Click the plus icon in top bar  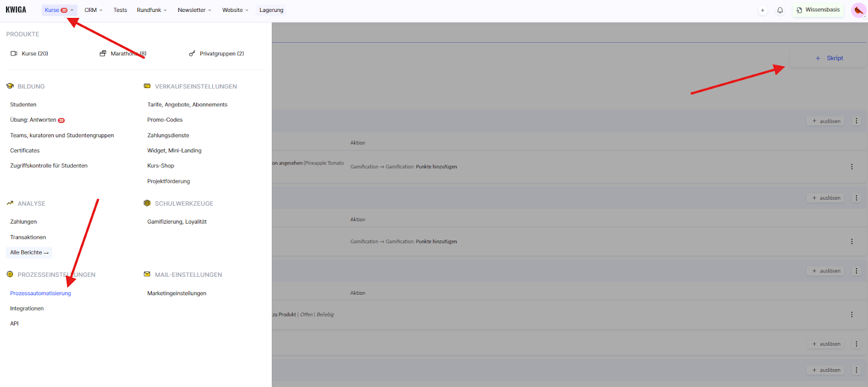click(762, 10)
